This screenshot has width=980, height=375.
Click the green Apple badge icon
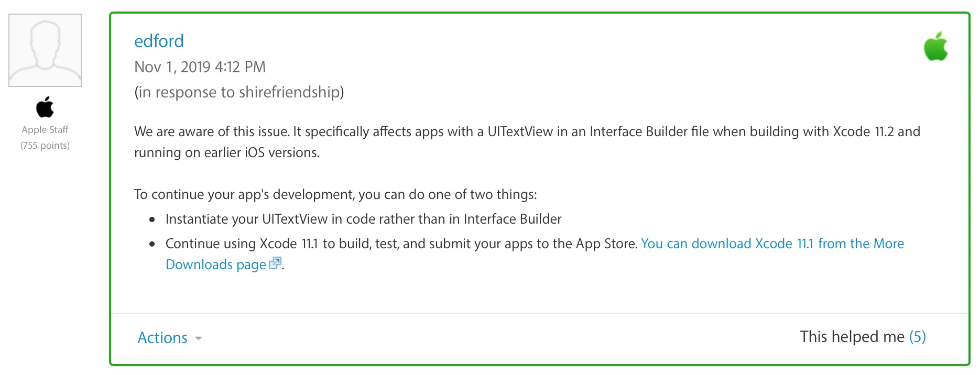tap(935, 47)
